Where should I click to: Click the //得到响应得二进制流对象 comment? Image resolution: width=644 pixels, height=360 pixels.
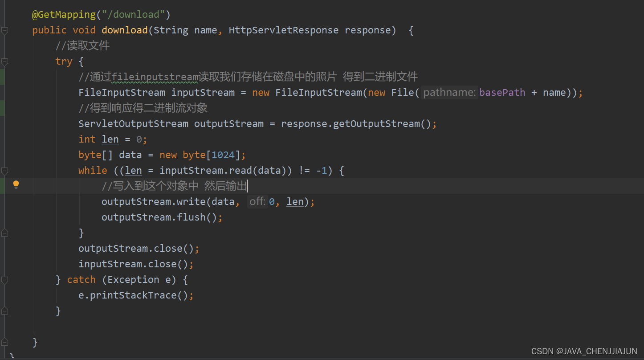(x=143, y=108)
